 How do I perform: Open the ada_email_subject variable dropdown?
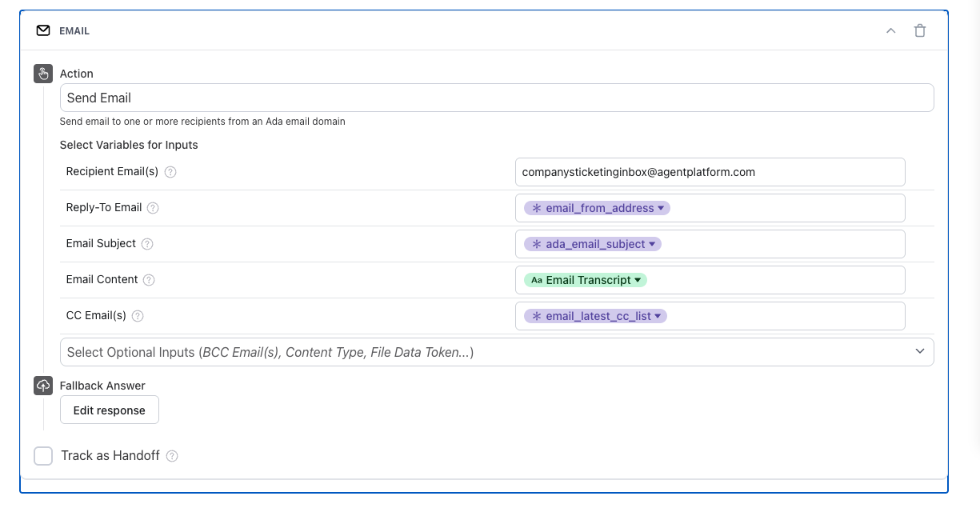[x=652, y=244]
